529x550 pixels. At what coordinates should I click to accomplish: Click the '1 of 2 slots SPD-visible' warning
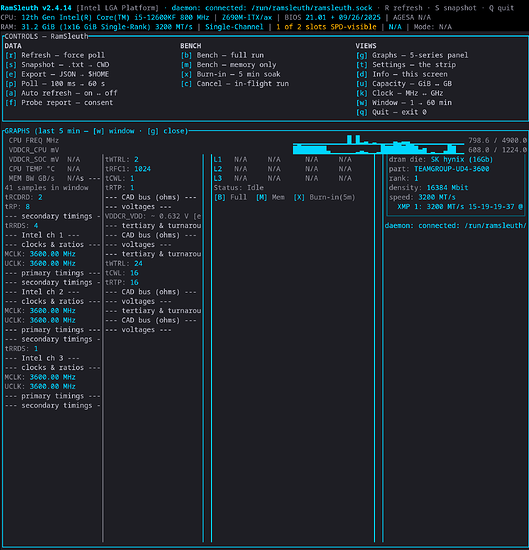coord(326,27)
